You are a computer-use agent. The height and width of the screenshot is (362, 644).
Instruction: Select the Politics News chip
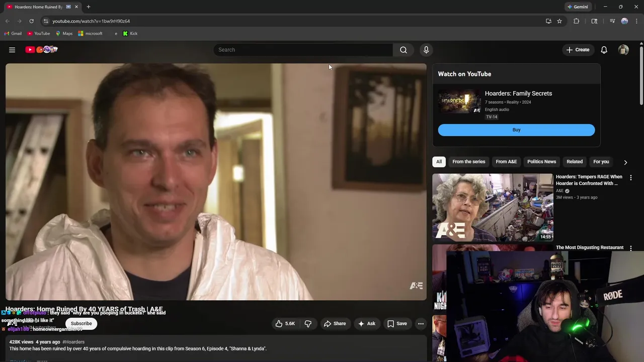[x=542, y=162]
